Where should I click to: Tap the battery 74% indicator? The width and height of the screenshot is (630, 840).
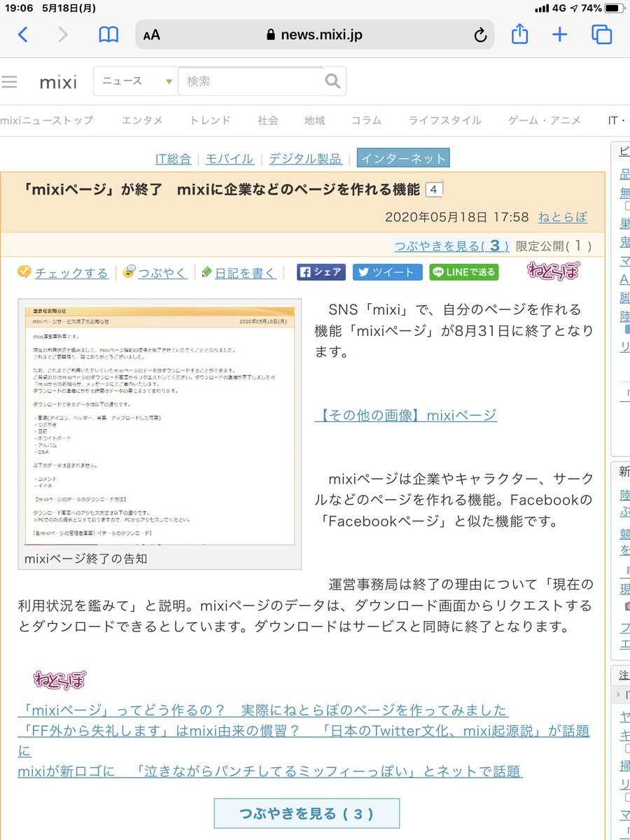(601, 8)
